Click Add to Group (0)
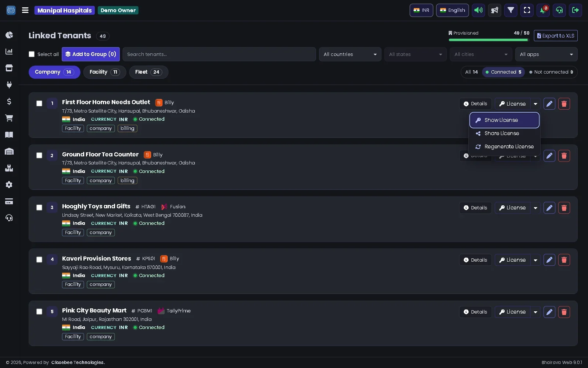 91,54
